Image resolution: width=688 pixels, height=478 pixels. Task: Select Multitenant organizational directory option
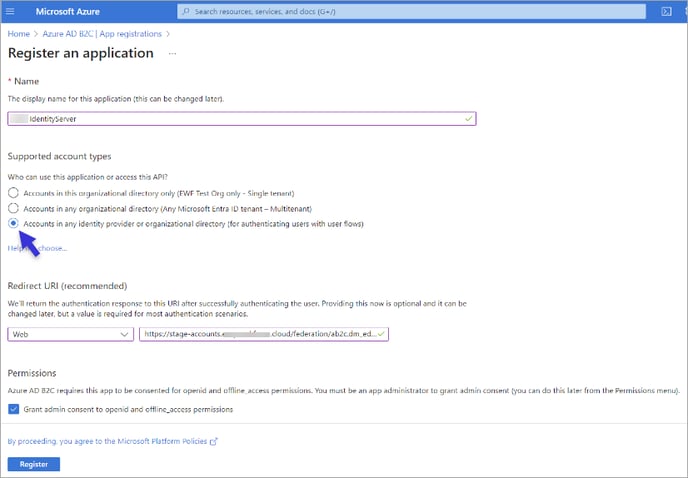[x=13, y=208]
